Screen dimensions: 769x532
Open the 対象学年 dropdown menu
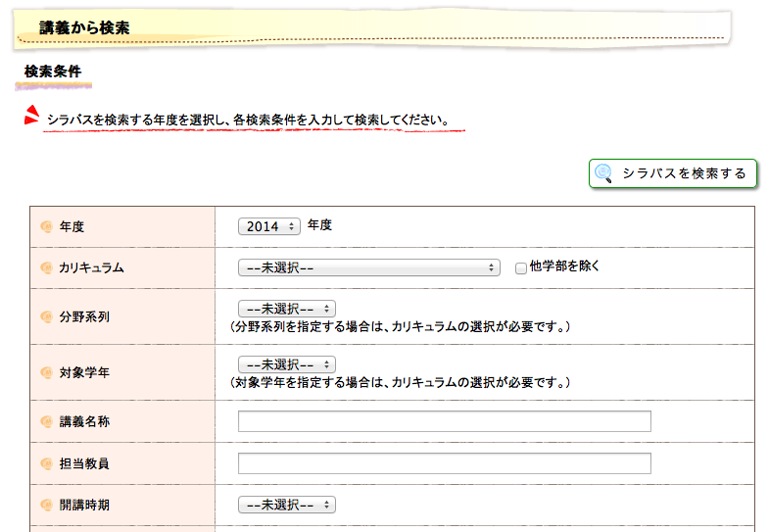point(286,364)
